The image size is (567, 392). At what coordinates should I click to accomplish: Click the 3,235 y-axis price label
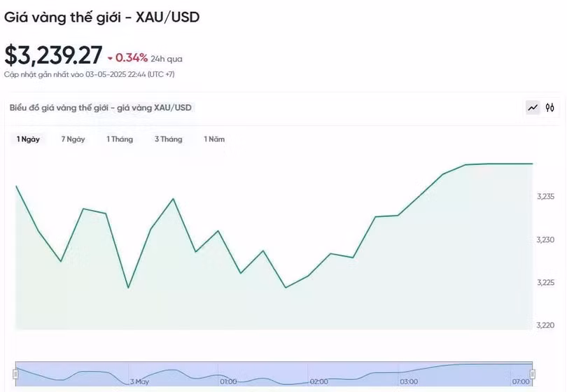coord(545,197)
